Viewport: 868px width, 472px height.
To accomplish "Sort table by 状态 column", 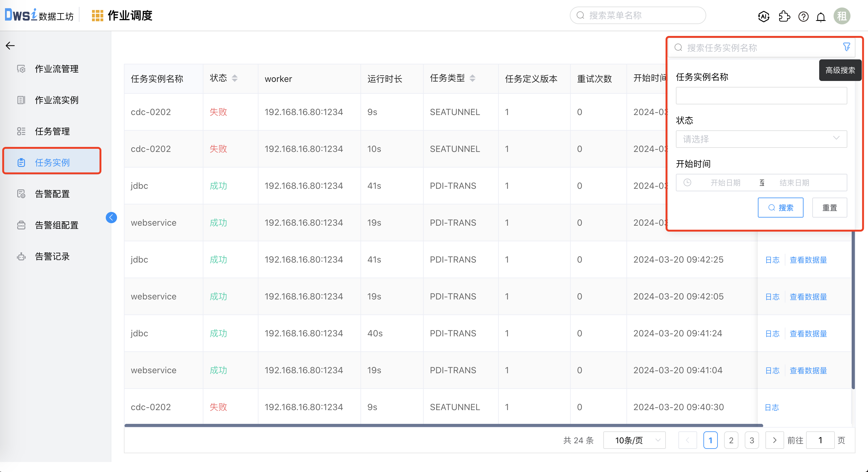I will [234, 78].
